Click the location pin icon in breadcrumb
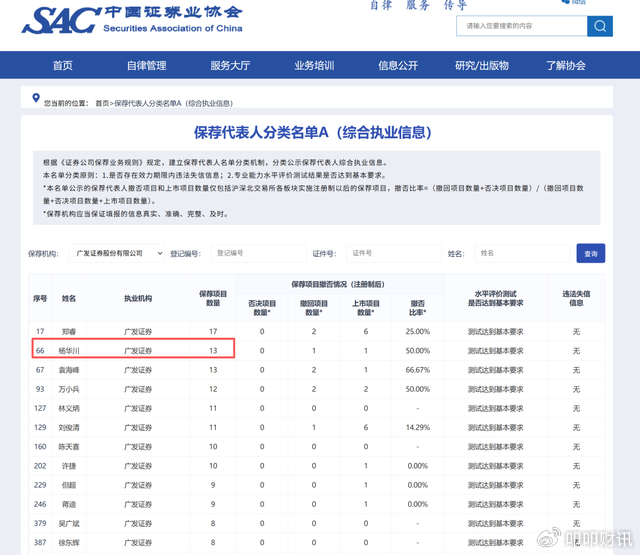Image resolution: width=640 pixels, height=555 pixels. [36, 98]
